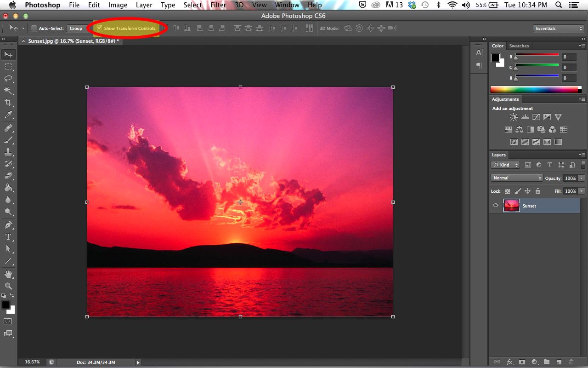Select the Horizontal Type tool
588x368 pixels.
7,237
